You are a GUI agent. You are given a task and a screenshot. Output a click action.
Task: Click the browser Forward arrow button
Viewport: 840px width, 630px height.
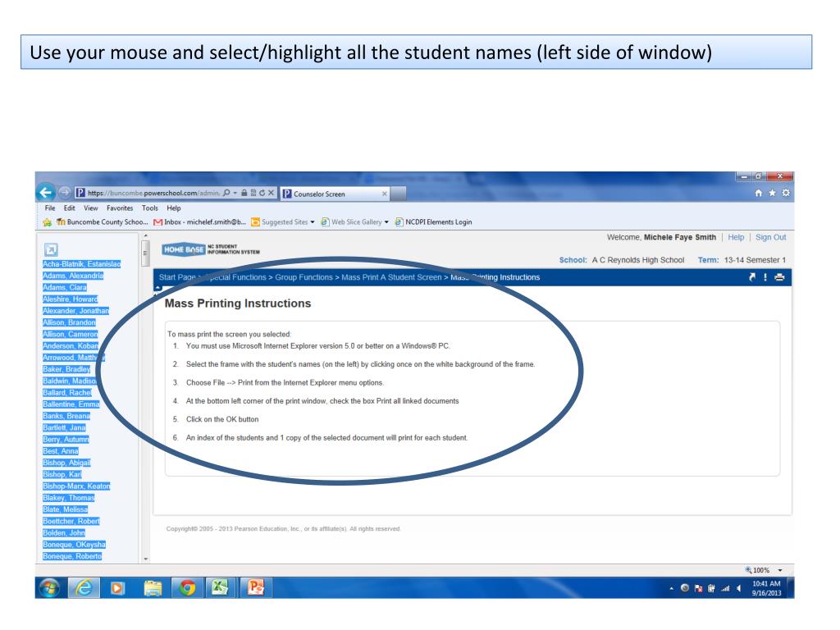pyautogui.click(x=64, y=192)
